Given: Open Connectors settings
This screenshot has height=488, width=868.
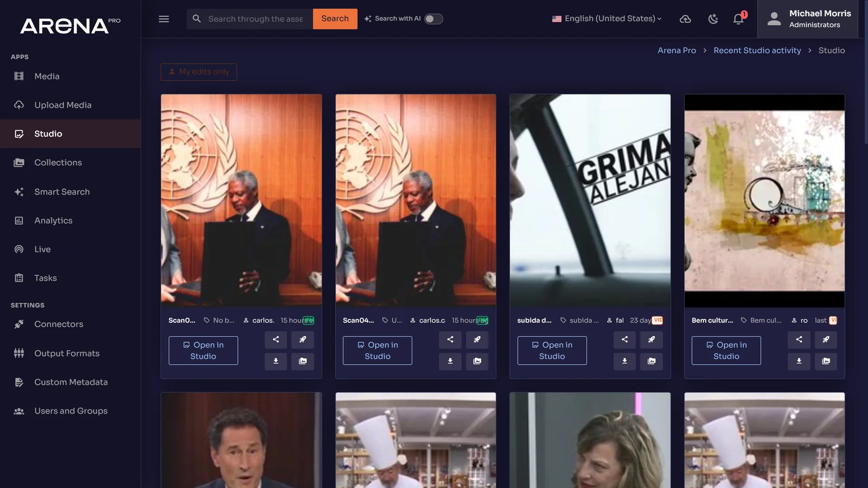Looking at the screenshot, I should 70,324.
